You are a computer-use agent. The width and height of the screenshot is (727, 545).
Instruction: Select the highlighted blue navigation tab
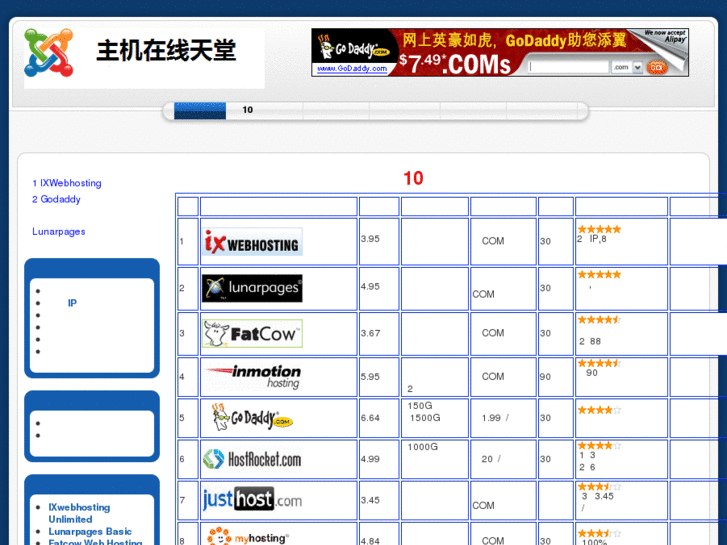(x=200, y=110)
